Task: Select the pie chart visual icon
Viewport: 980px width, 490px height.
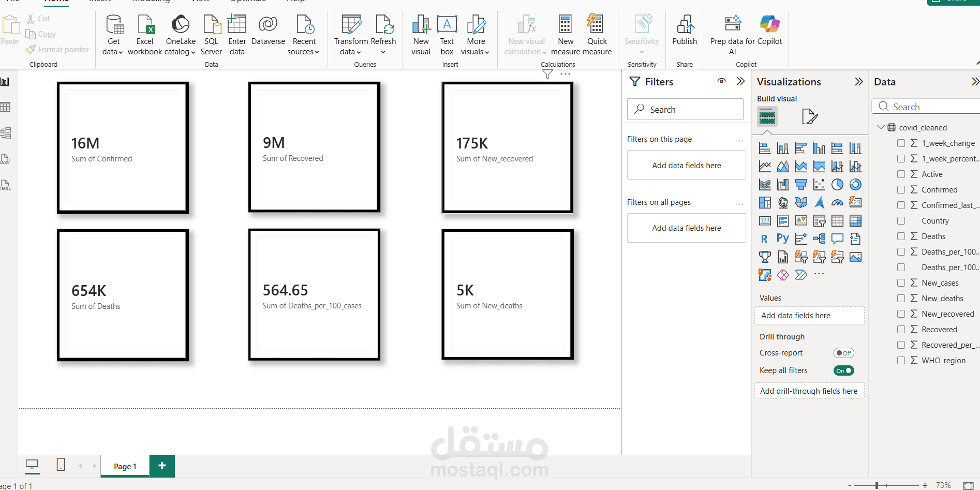Action: 837,185
